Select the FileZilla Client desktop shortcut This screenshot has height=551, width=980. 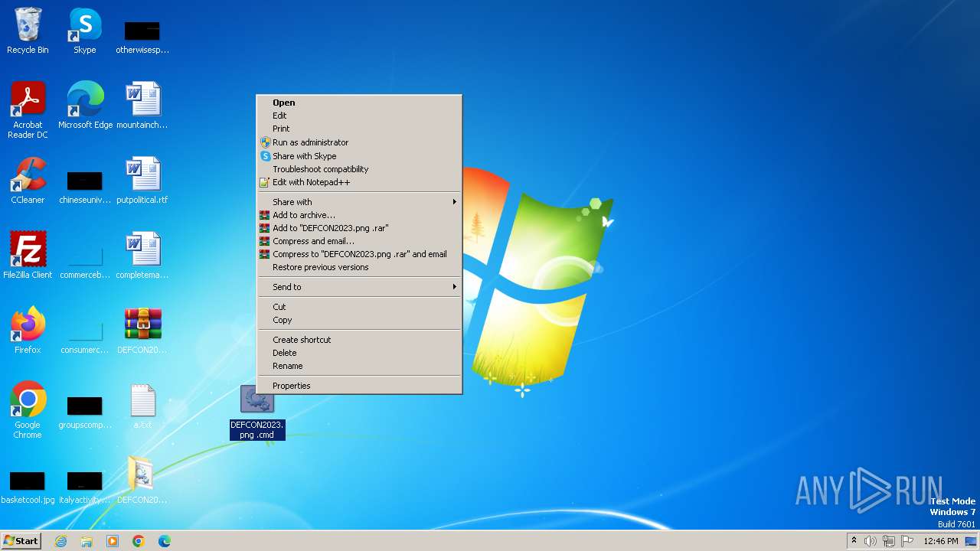28,255
